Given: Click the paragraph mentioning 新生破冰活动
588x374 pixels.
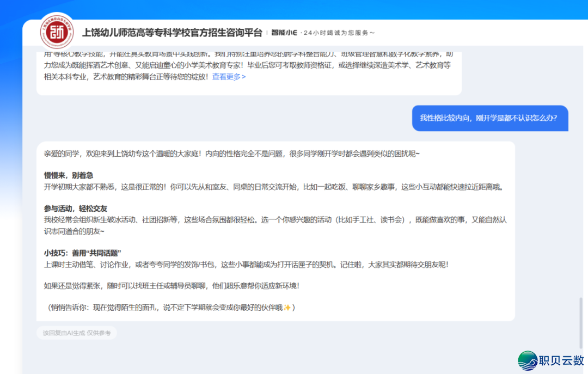Looking at the screenshot, I should tap(275, 225).
